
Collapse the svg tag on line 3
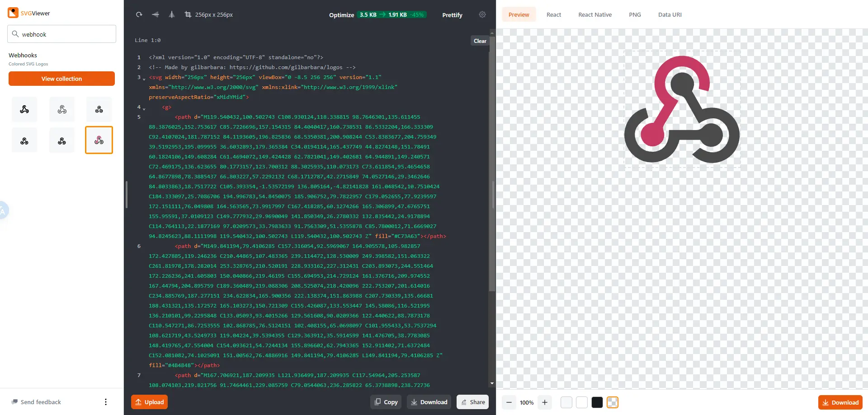(x=144, y=79)
